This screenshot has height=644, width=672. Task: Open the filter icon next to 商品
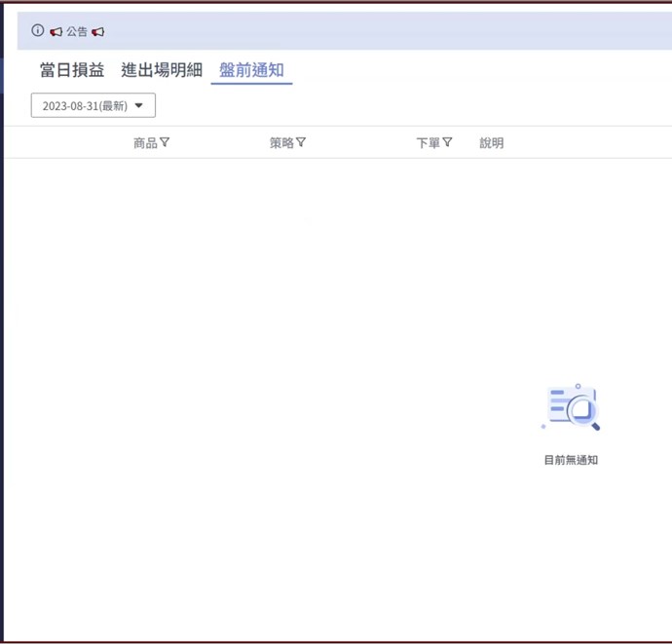coord(165,142)
